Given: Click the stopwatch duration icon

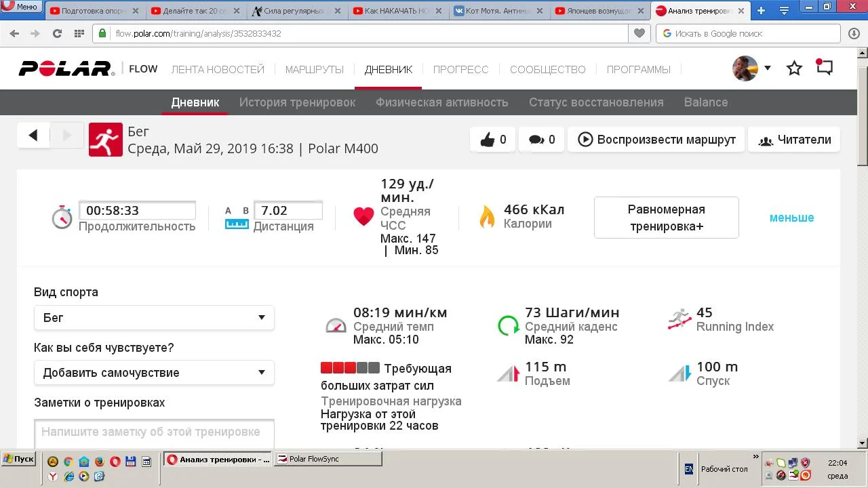Looking at the screenshot, I should click(62, 217).
